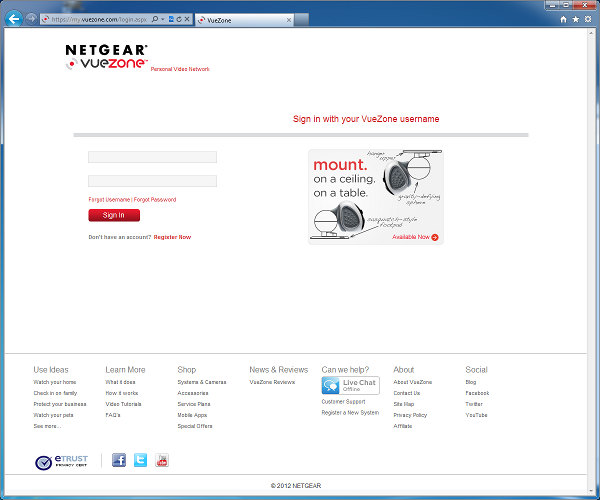Viewport: 600px width, 500px height.
Task: Open Customer Support link
Action: pos(343,401)
